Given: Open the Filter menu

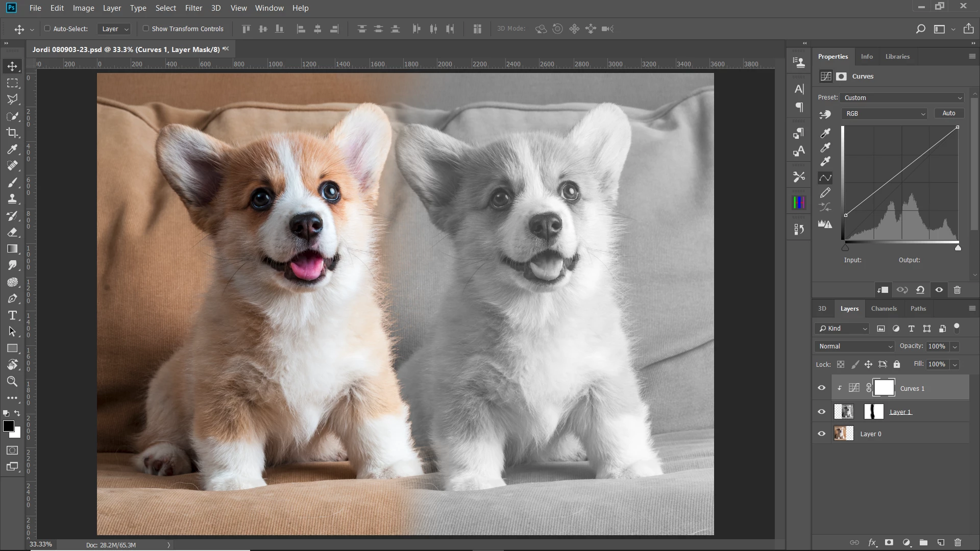Looking at the screenshot, I should [x=193, y=8].
